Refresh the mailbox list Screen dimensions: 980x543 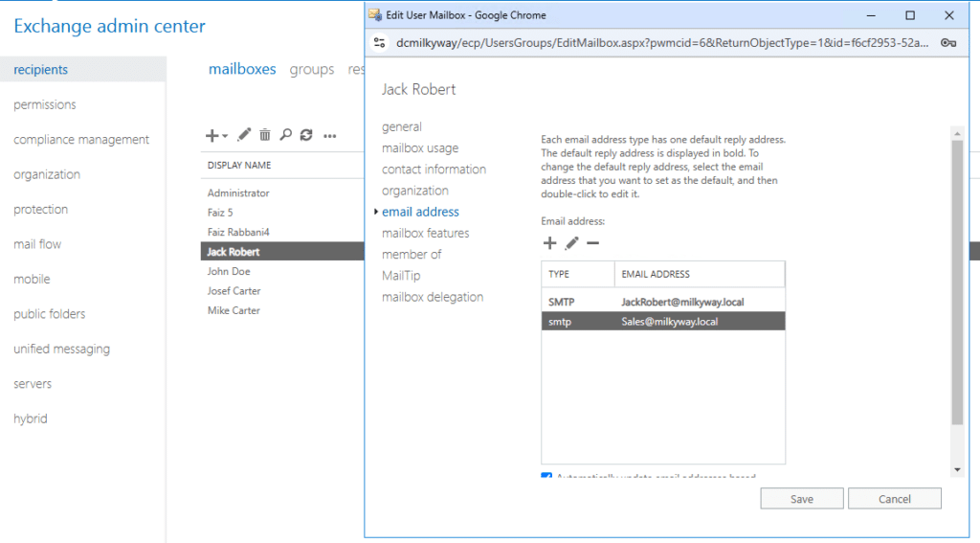(x=306, y=134)
